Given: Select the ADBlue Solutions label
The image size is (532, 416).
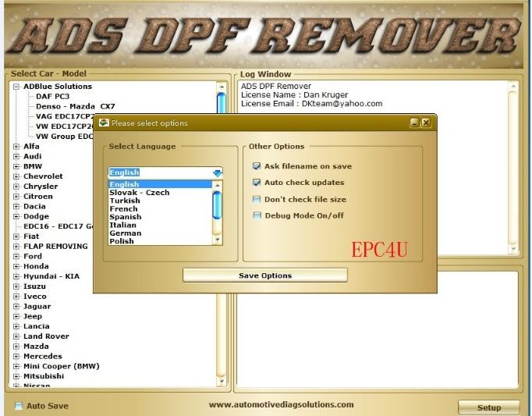Looking at the screenshot, I should coord(58,87).
